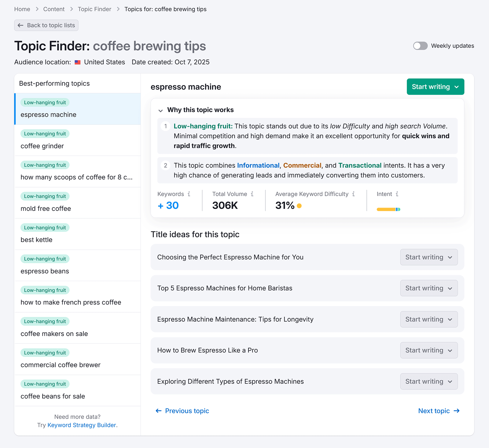Navigate to Content in the breadcrumb

(54, 9)
